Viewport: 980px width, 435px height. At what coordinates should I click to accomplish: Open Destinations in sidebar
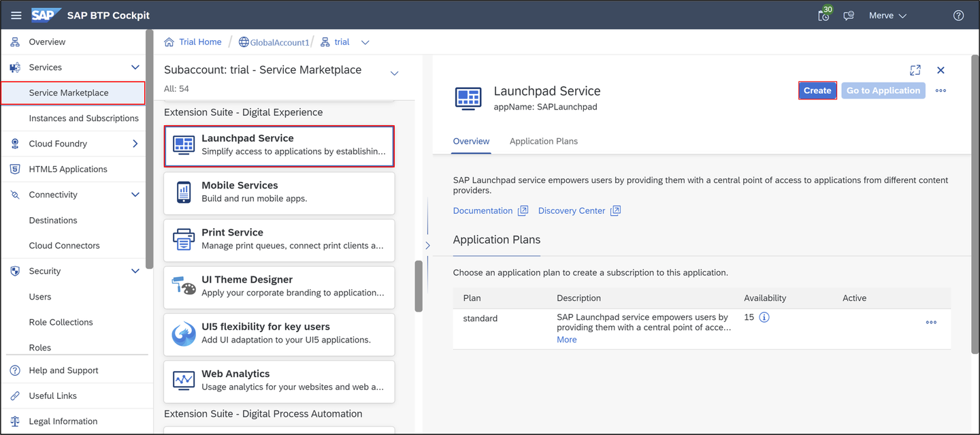pos(53,221)
